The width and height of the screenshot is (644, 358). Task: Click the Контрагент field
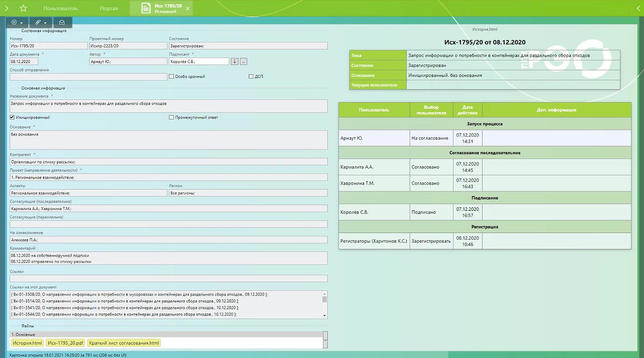tap(168, 161)
